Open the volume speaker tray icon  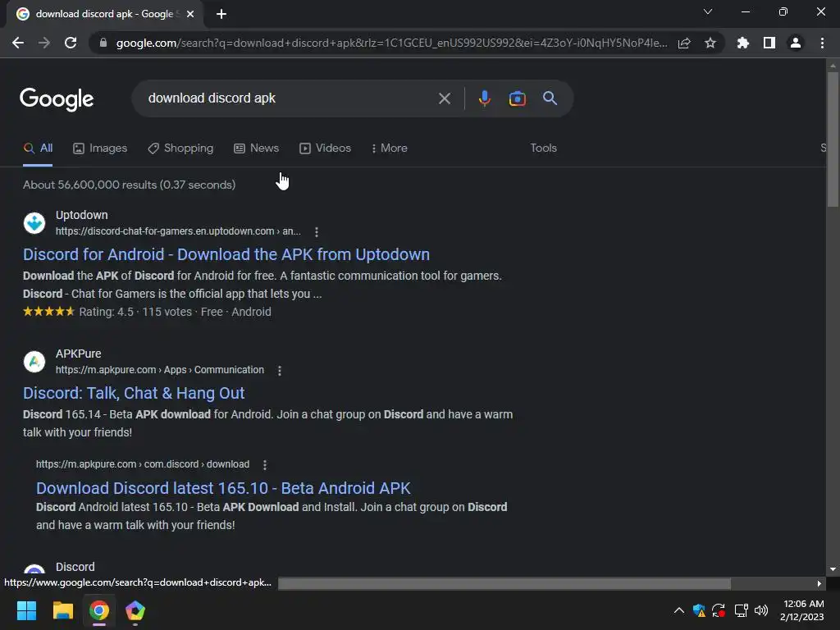tap(760, 610)
